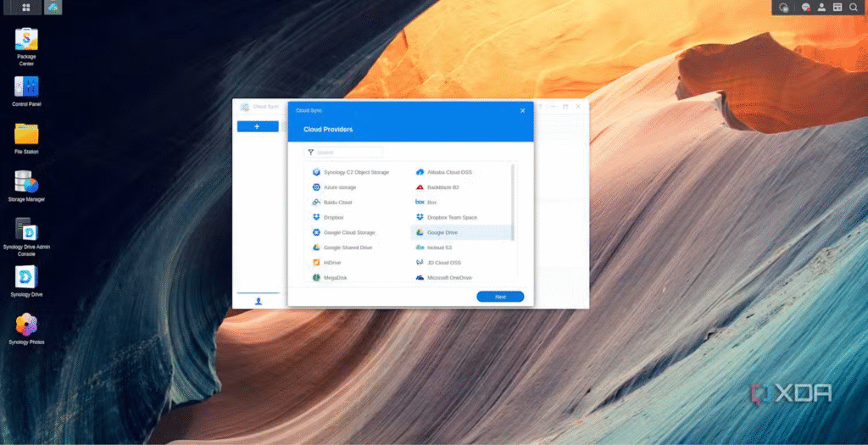868x445 pixels.
Task: Click the provider search filter field
Action: tap(348, 153)
